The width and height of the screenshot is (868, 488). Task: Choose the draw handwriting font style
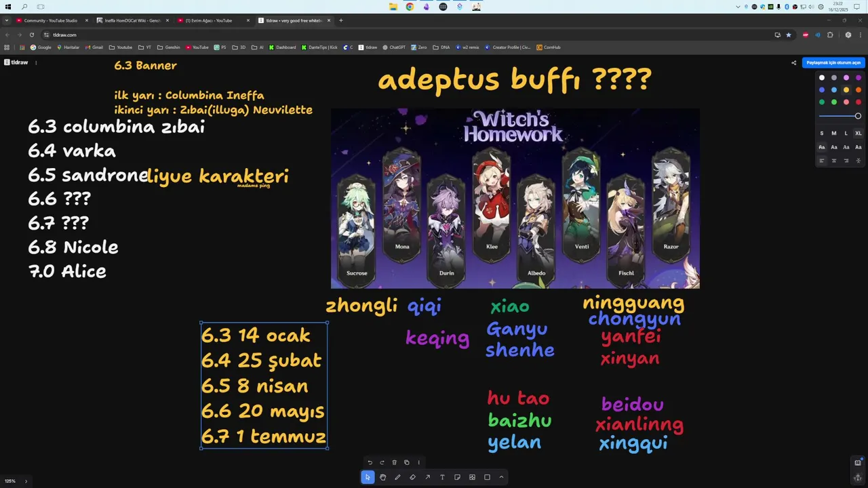(822, 147)
